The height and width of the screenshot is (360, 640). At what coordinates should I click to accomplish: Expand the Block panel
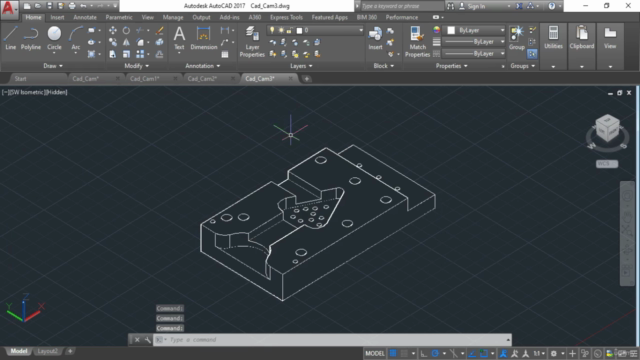(x=383, y=66)
